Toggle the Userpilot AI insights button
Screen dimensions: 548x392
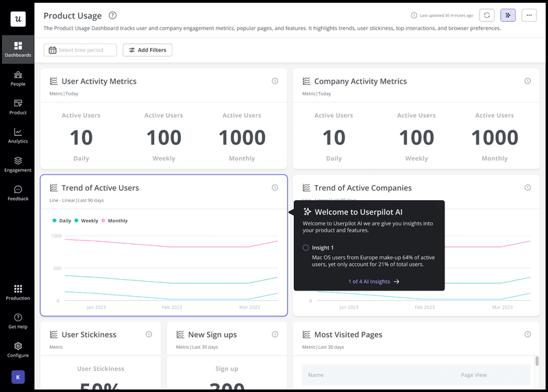[x=508, y=15]
